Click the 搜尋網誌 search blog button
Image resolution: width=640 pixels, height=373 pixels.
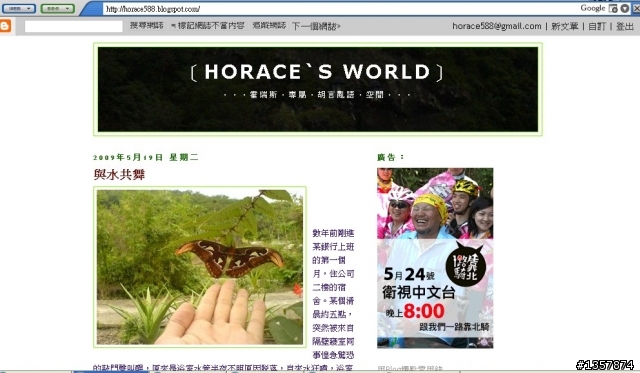coord(147,26)
